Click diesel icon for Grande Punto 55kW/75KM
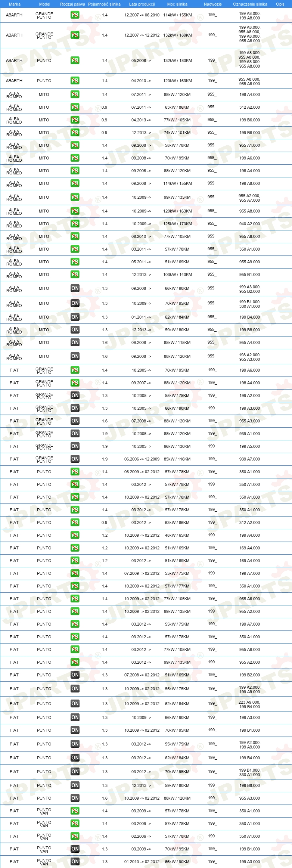This screenshot has width=292, height=868. tap(75, 396)
